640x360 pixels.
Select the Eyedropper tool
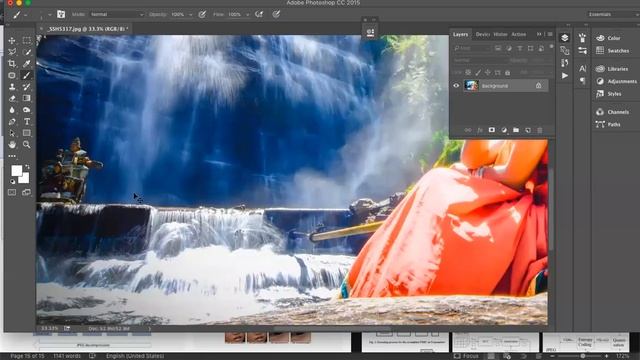click(27, 63)
